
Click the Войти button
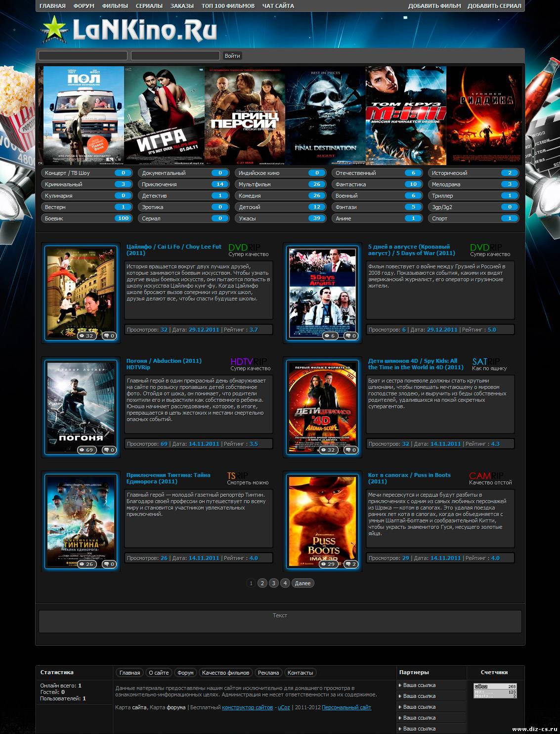pos(232,56)
